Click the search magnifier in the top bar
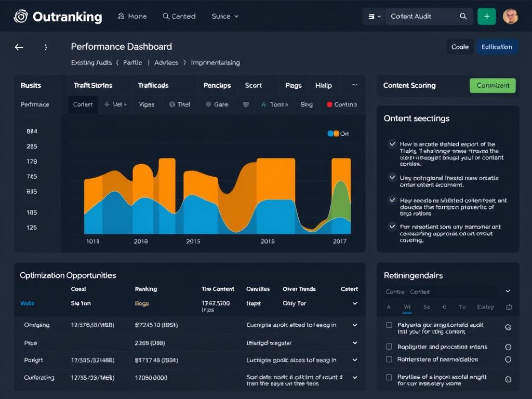 (x=463, y=16)
